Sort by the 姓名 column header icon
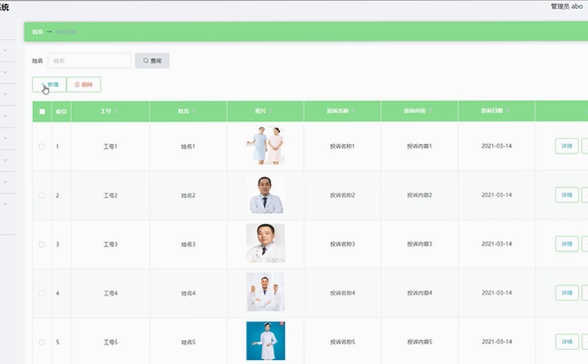 (194, 111)
